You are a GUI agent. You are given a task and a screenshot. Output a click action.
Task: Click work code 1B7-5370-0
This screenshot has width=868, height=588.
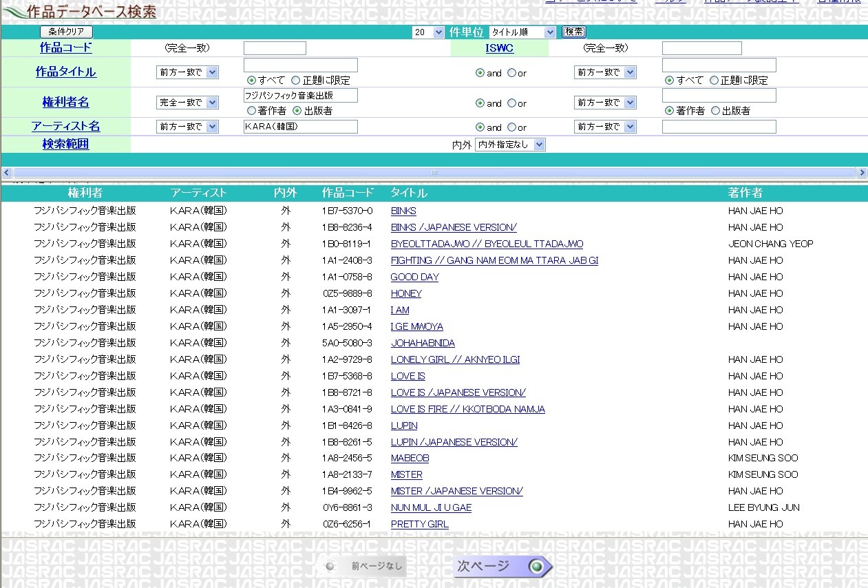[x=347, y=211]
